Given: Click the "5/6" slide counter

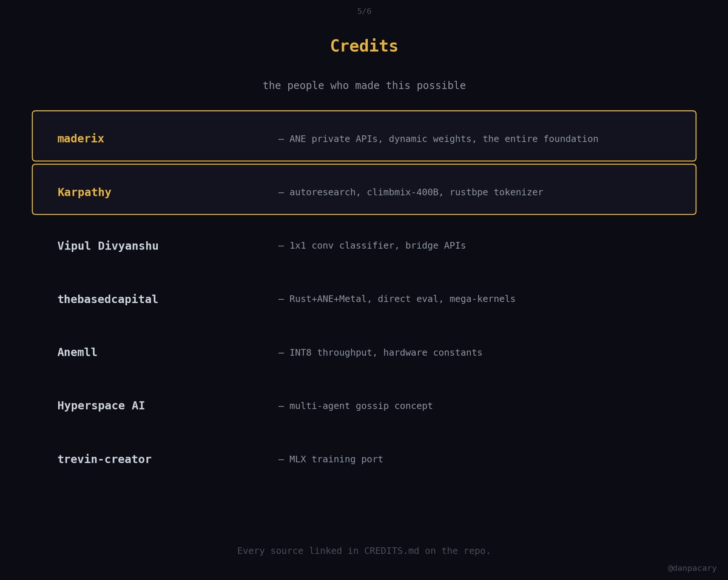Looking at the screenshot, I should point(364,12).
